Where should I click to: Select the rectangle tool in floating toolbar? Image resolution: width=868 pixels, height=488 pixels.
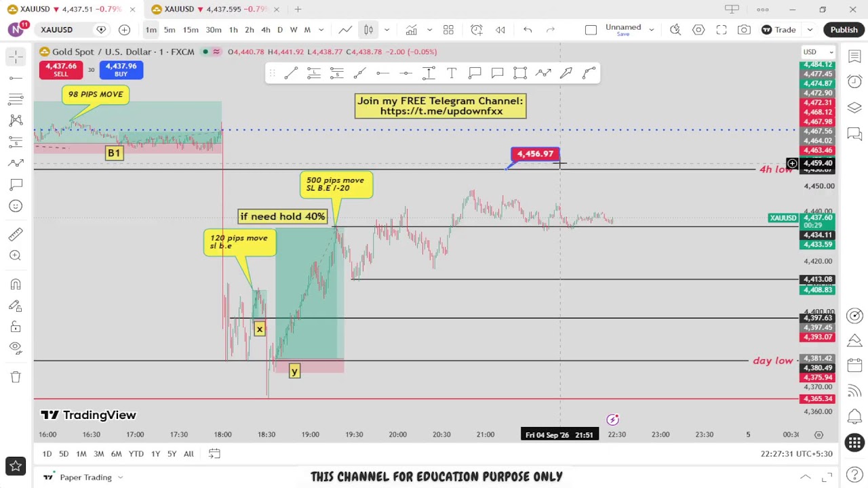click(x=520, y=73)
